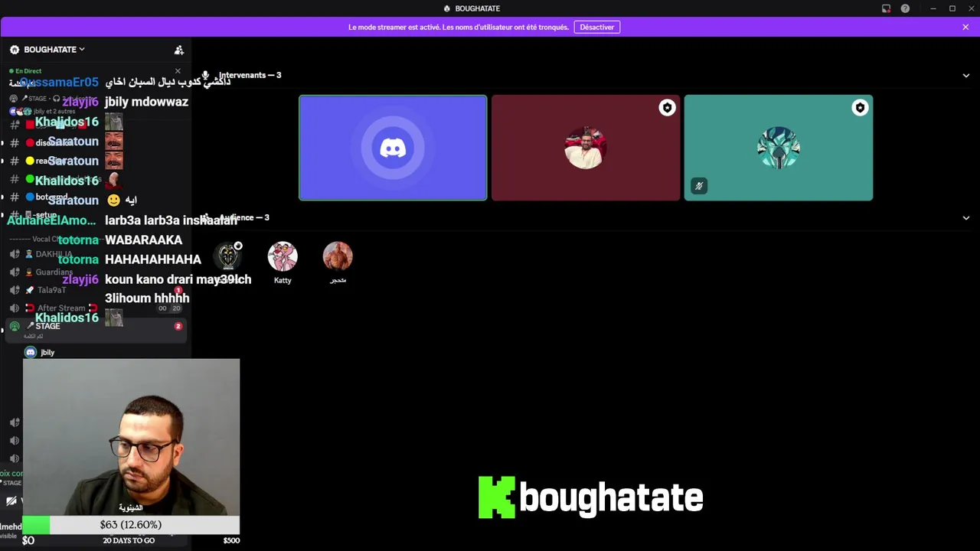
Task: Click the speaker icon beside After Stream
Action: (15, 308)
